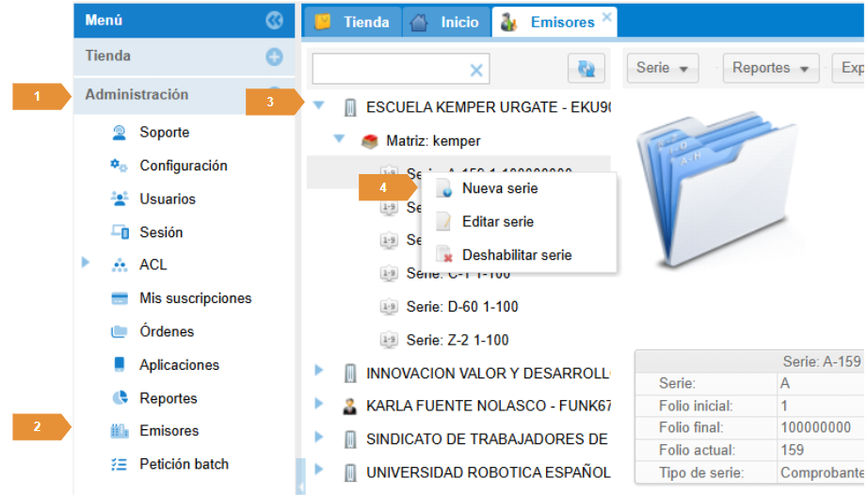Viewport: 868px width, 496px height.
Task: Open the Reportes pie chart item in sidebar
Action: pos(168,398)
